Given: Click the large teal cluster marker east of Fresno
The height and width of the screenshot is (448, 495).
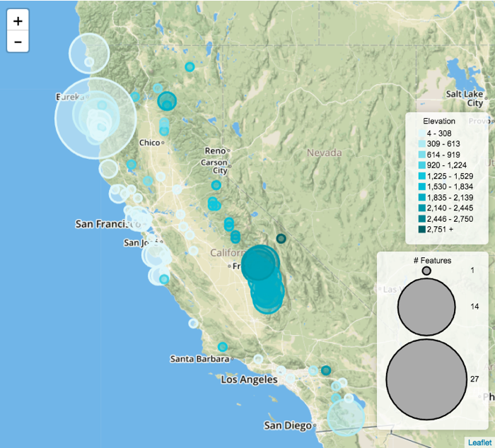Looking at the screenshot, I should click(260, 265).
